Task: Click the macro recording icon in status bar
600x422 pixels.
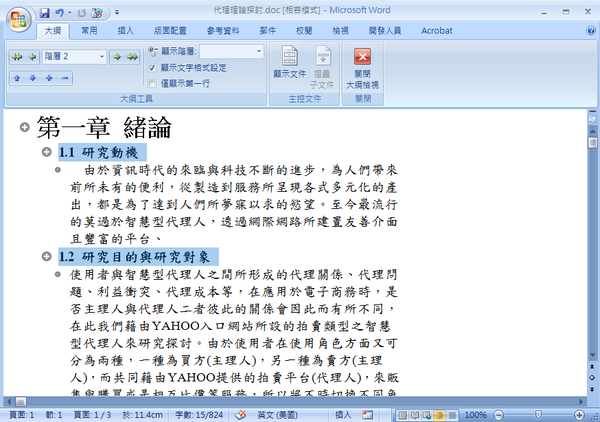Action: click(367, 415)
